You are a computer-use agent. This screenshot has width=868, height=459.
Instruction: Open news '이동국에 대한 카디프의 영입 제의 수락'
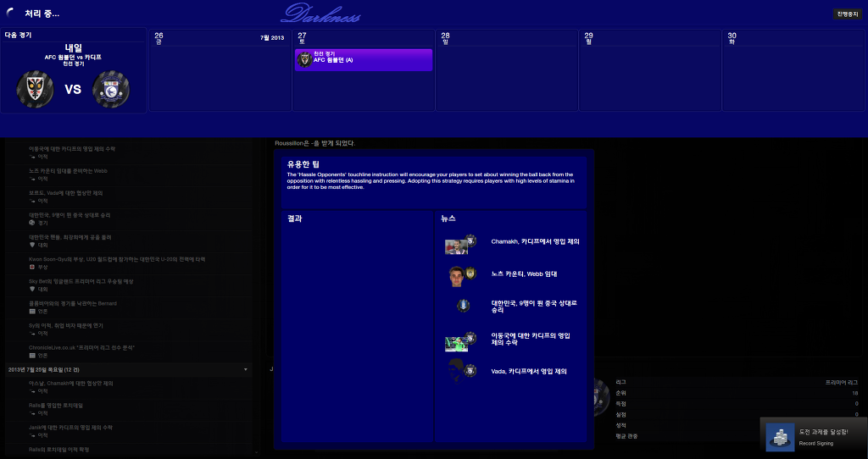[x=531, y=339]
